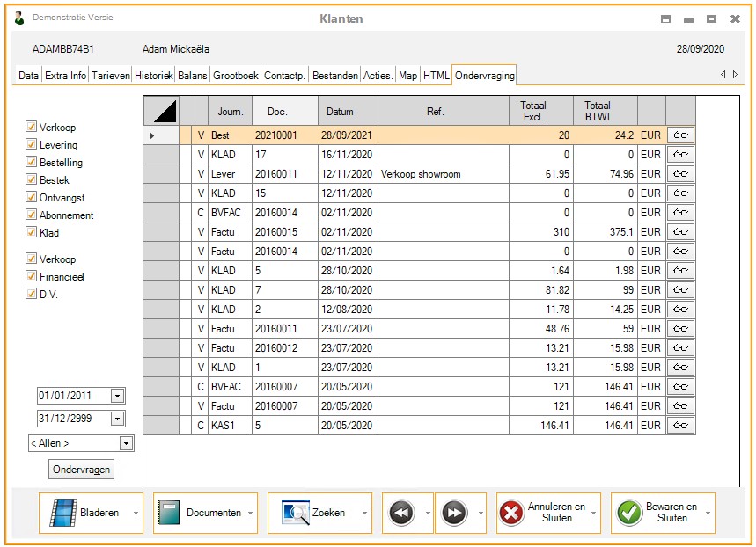Click the green Bewaren en Sluiten checkmark
The height and width of the screenshot is (547, 756).
628,513
